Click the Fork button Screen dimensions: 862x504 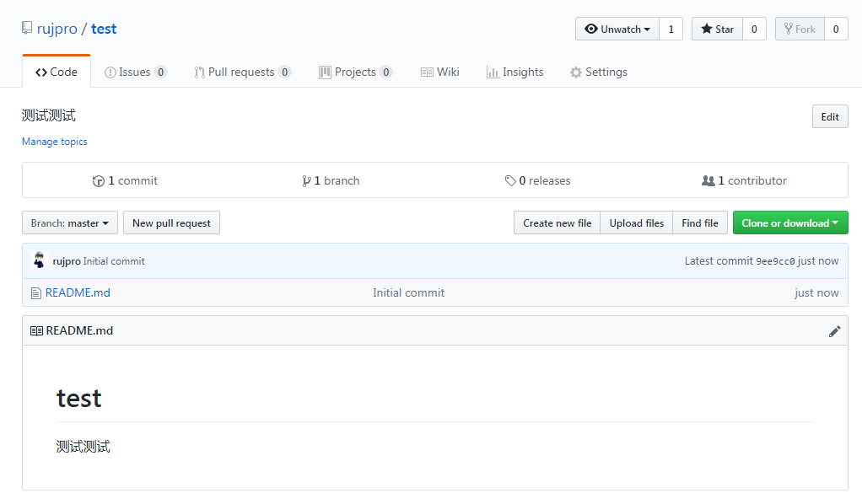point(800,29)
